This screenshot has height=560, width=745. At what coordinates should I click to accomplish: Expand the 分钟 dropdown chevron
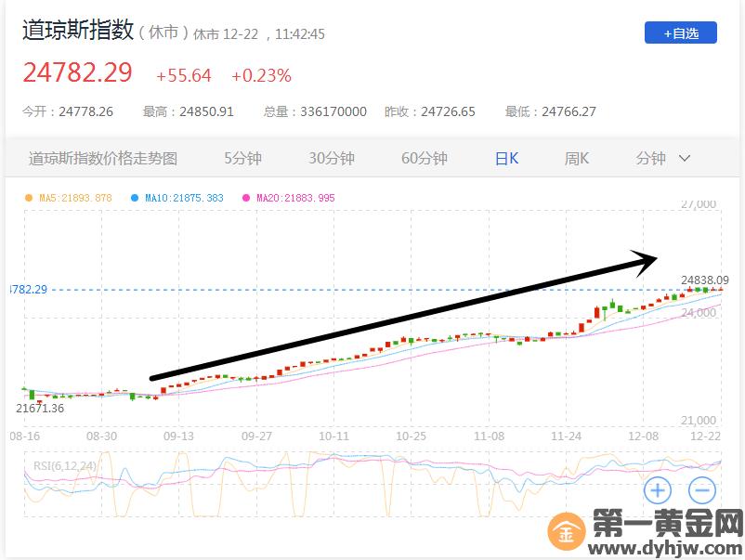[x=685, y=159]
